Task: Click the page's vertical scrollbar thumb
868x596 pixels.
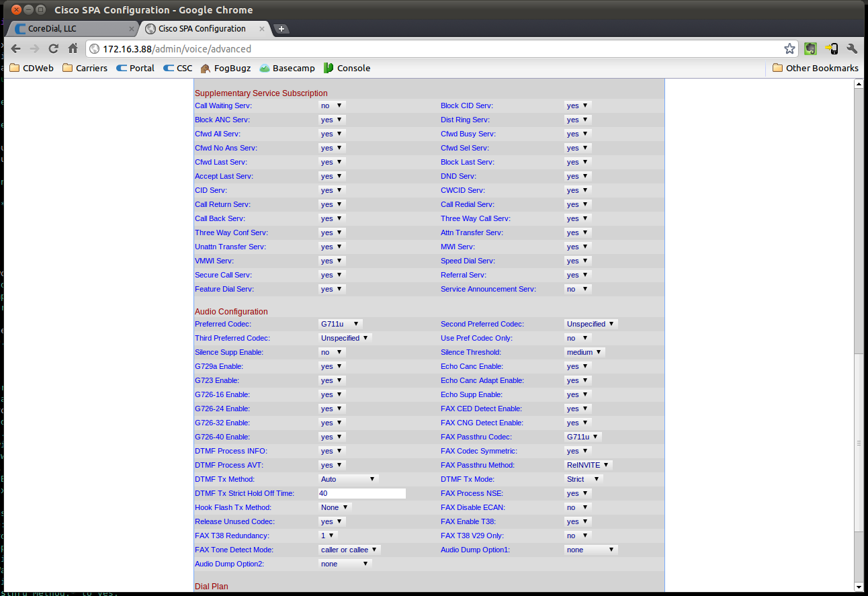Action: coord(858,443)
